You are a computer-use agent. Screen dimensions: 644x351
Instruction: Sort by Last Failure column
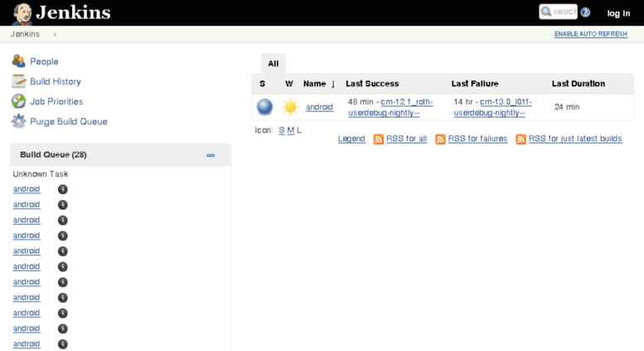(475, 84)
